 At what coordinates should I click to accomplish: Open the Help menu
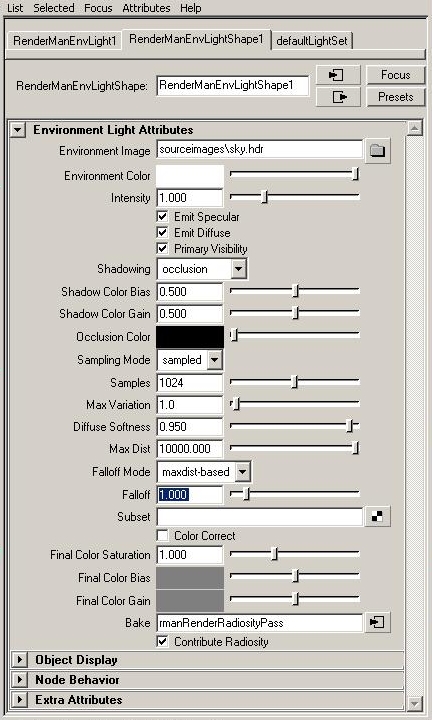(191, 8)
